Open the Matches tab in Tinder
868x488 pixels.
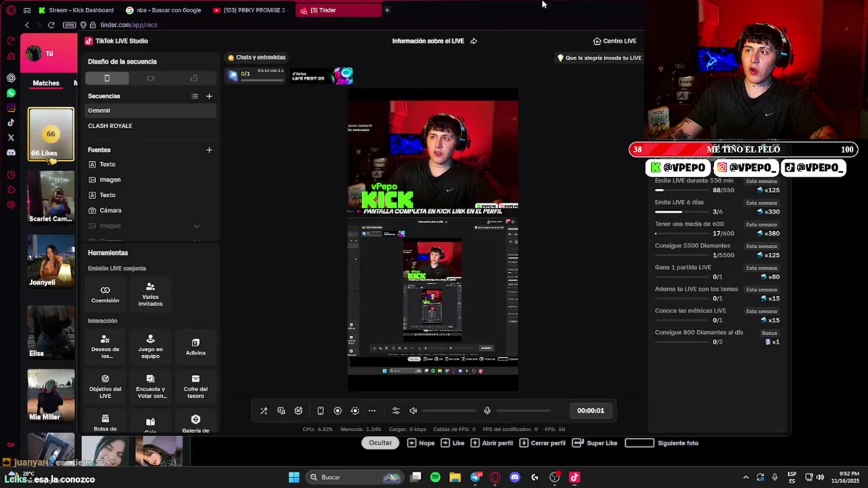point(46,83)
